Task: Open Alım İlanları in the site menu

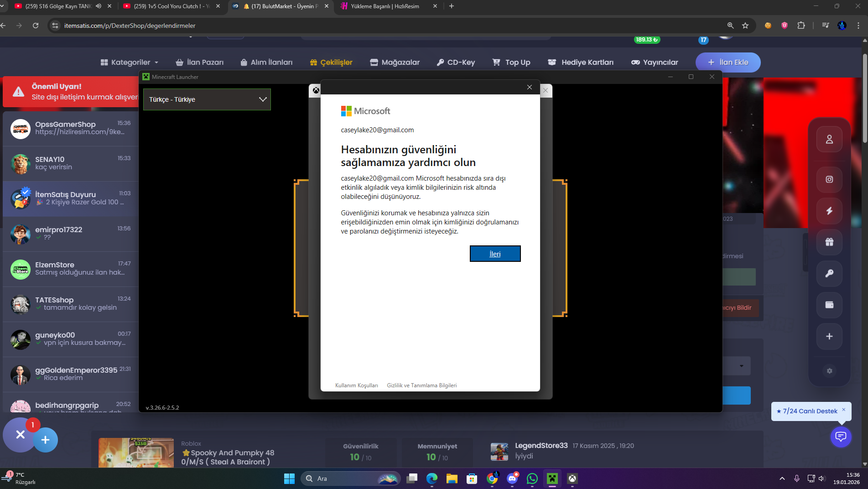Action: click(x=266, y=62)
